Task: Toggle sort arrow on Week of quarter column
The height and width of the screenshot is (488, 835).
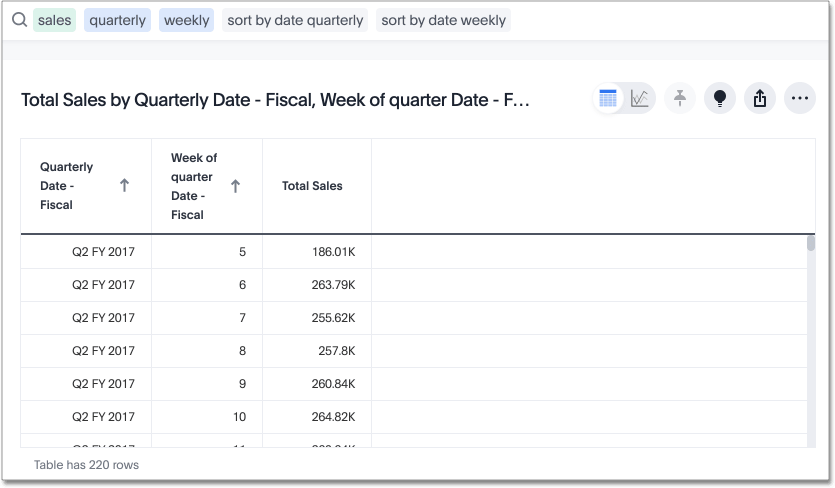Action: click(235, 186)
